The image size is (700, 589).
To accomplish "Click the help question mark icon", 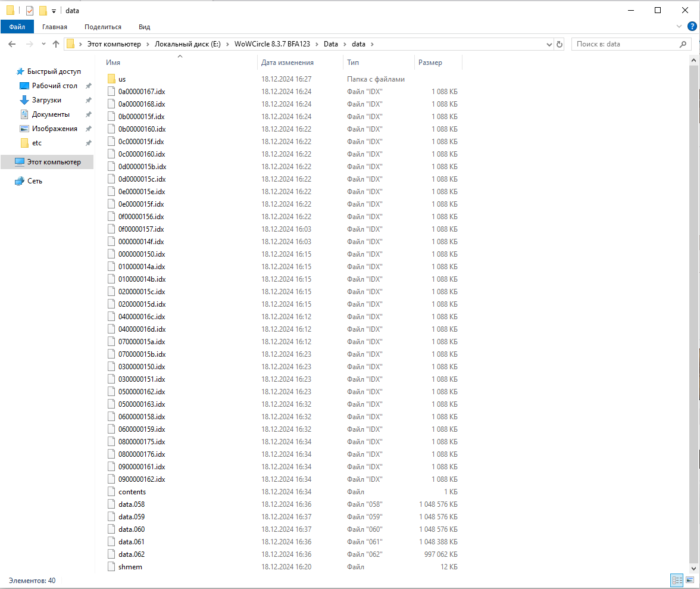I will pos(692,27).
